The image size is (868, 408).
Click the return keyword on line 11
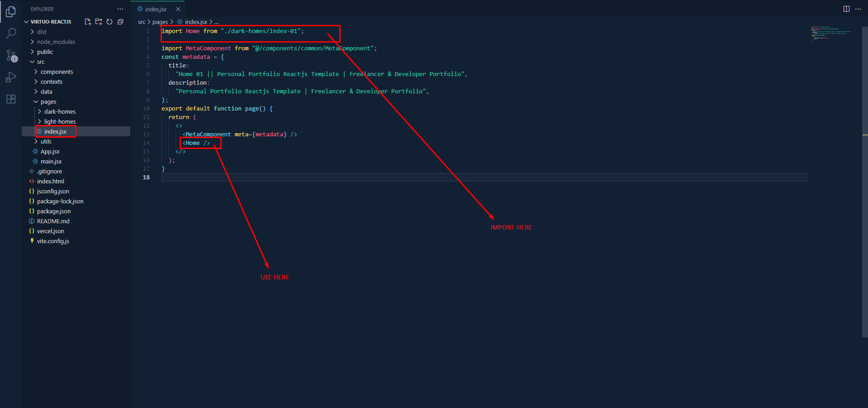(179, 117)
